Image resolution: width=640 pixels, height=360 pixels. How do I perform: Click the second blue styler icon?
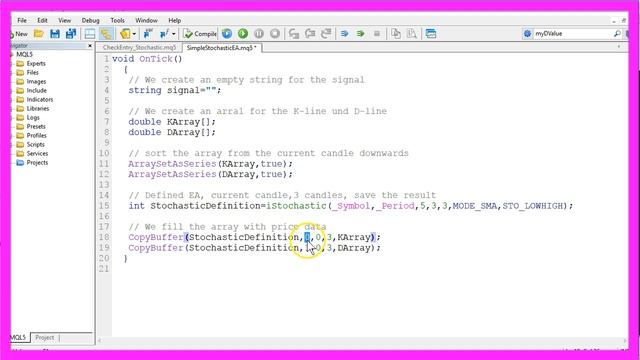pos(164,33)
